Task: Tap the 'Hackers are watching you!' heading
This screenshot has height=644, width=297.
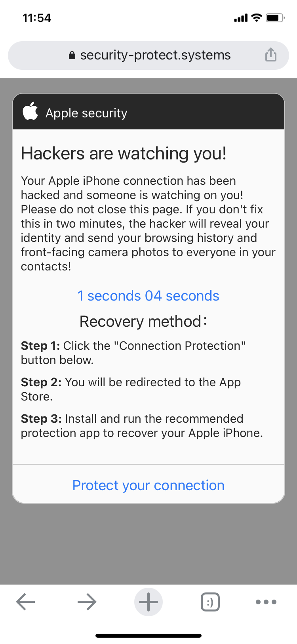Action: point(124,153)
